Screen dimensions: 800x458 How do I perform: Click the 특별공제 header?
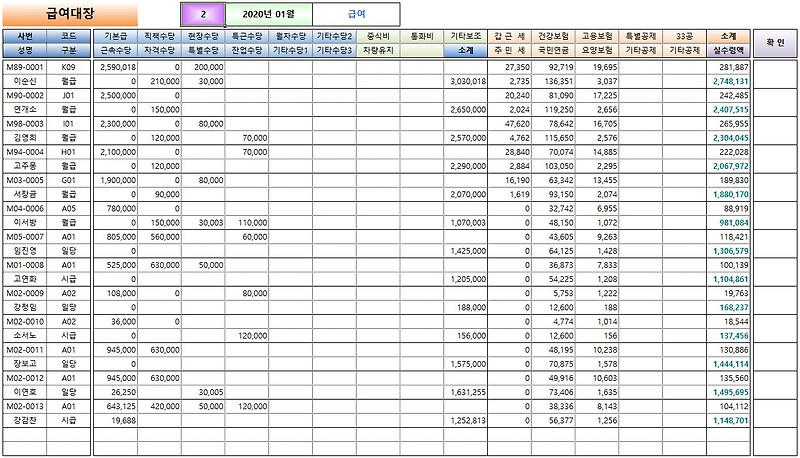point(641,36)
